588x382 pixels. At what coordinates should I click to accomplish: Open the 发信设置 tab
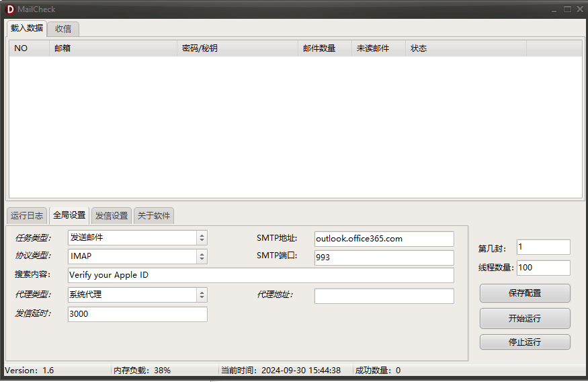point(112,216)
